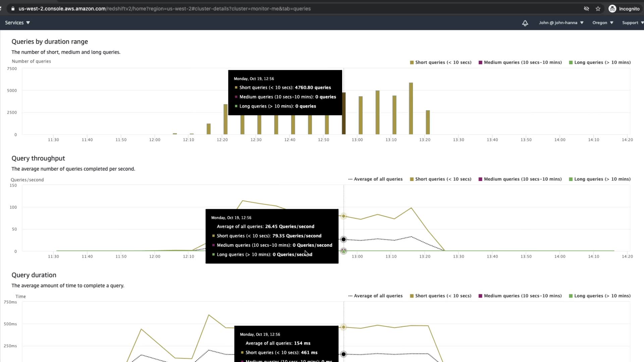Click diamond data point on Query throughput chart

coord(343,216)
